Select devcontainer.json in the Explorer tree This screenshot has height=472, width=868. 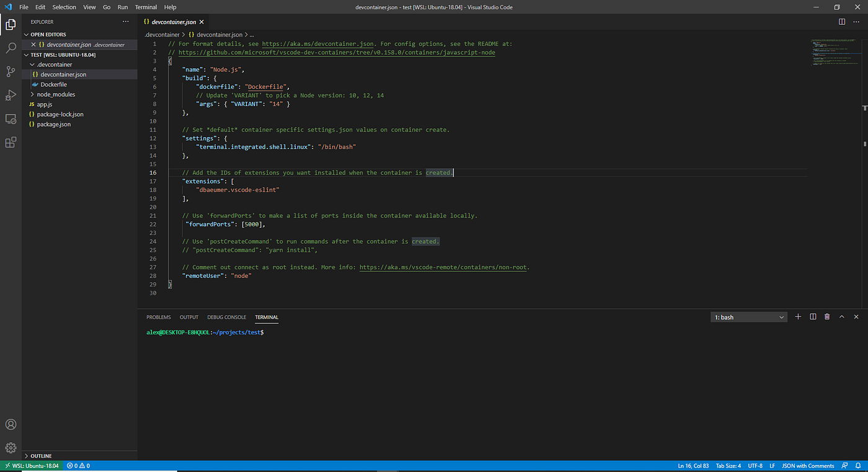pyautogui.click(x=63, y=74)
